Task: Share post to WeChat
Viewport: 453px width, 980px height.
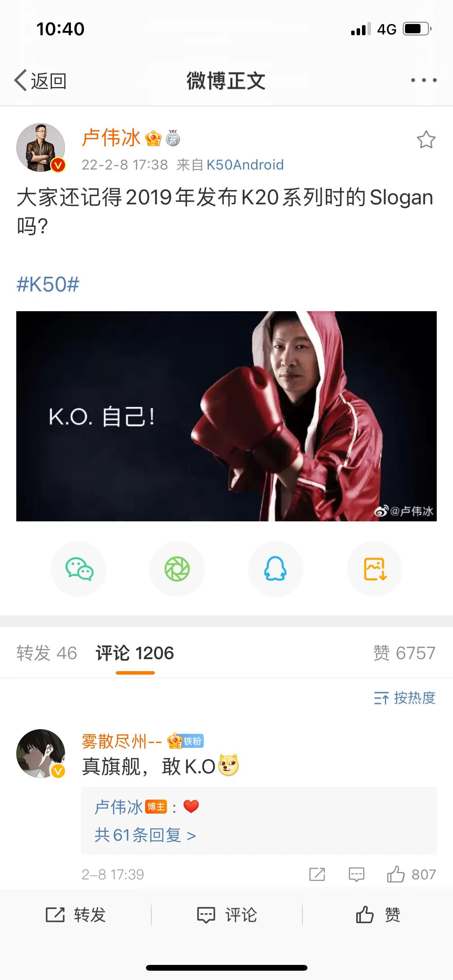Action: click(79, 569)
